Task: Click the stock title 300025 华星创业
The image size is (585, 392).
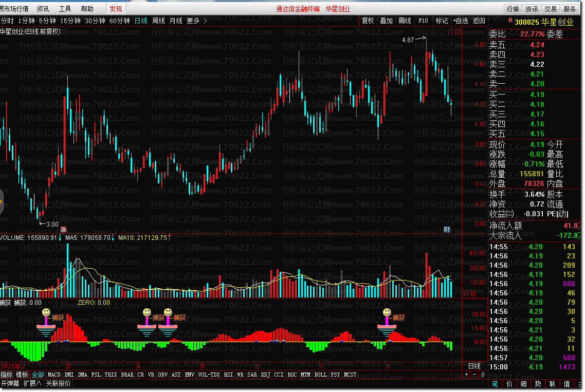Action: pyautogui.click(x=544, y=22)
